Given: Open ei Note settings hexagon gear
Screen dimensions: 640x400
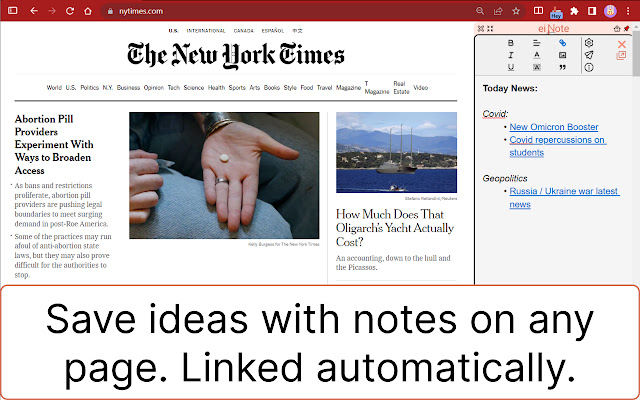Looking at the screenshot, I should coord(589,42).
